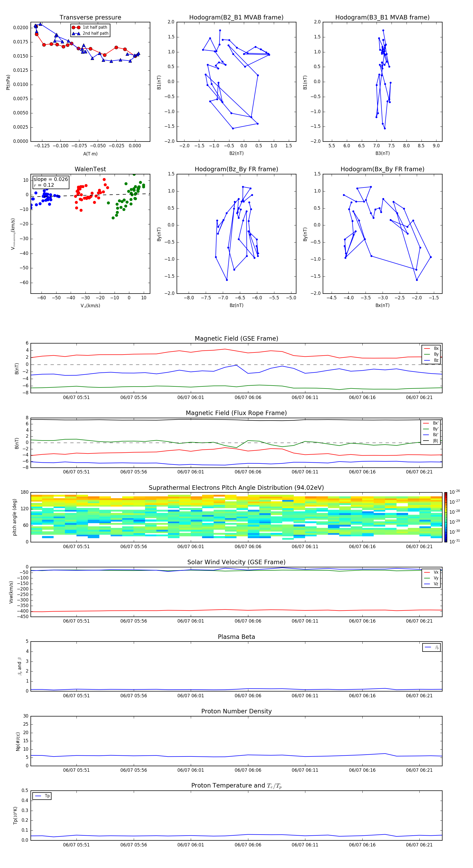Screen dimensions: 473x868
Task: Click the −450 tick on Vsw axis
Action: point(23,617)
